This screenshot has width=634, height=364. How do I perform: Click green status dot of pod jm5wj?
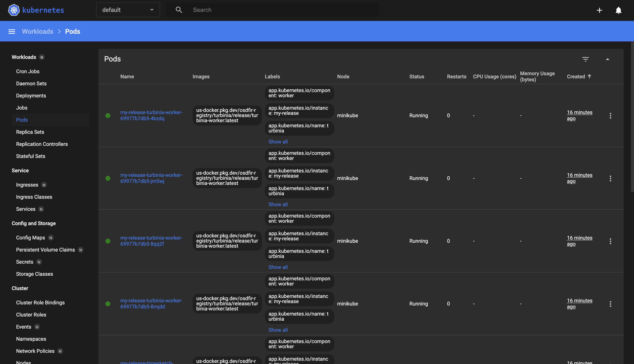coord(108,178)
